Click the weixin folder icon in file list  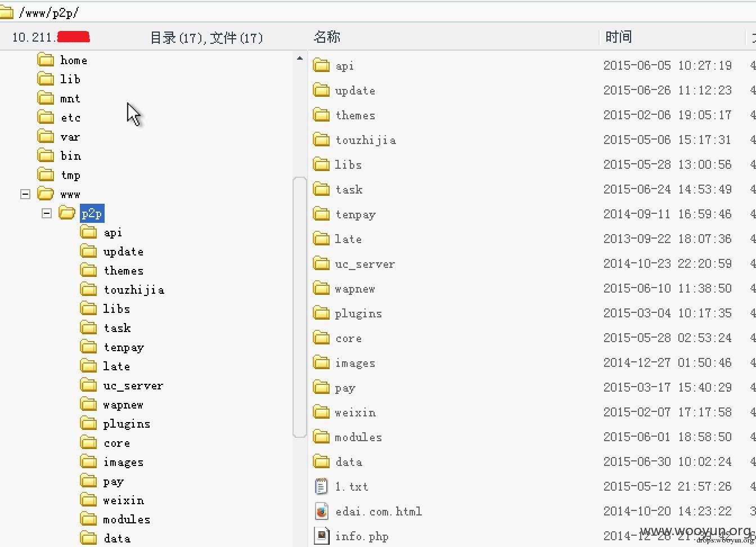[x=321, y=412]
